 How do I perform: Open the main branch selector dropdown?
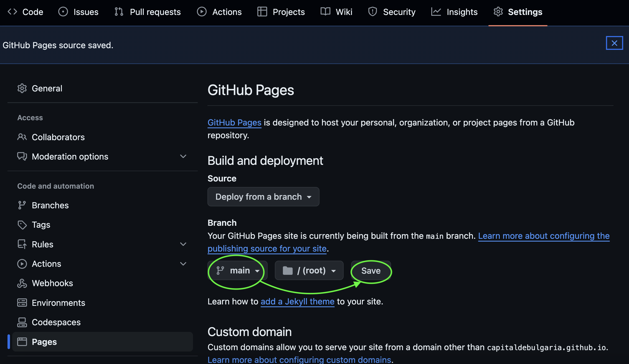237,270
